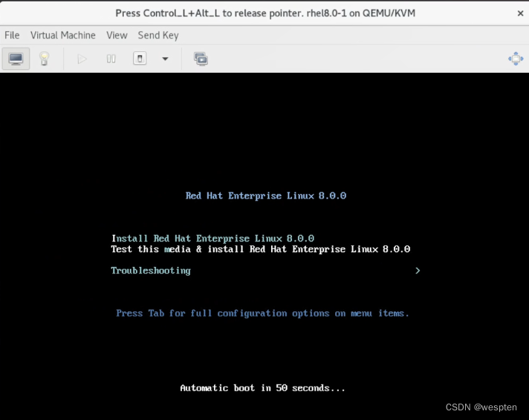Open the Virtual Machine menu

[62, 35]
